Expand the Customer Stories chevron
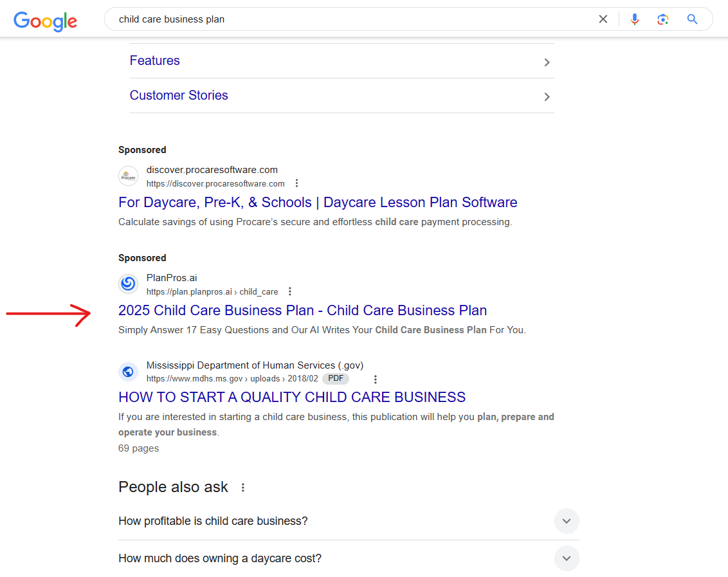The width and height of the screenshot is (728, 577). click(547, 96)
